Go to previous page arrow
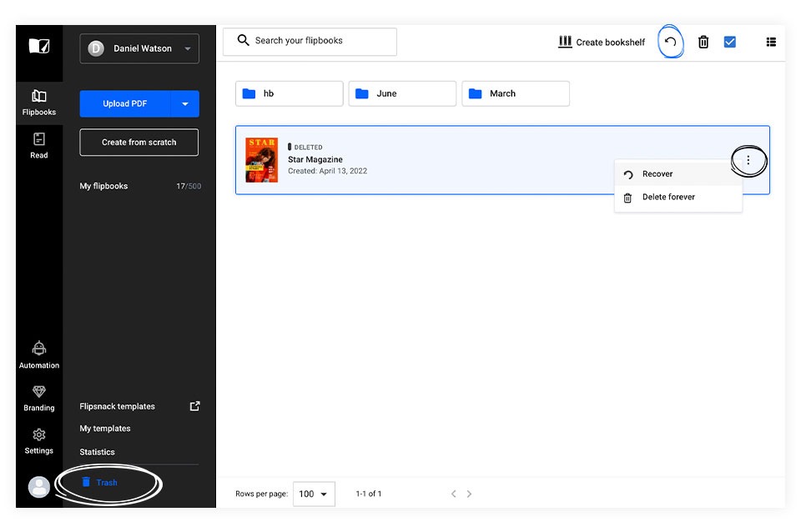Viewport: 801px width, 532px height. click(454, 494)
